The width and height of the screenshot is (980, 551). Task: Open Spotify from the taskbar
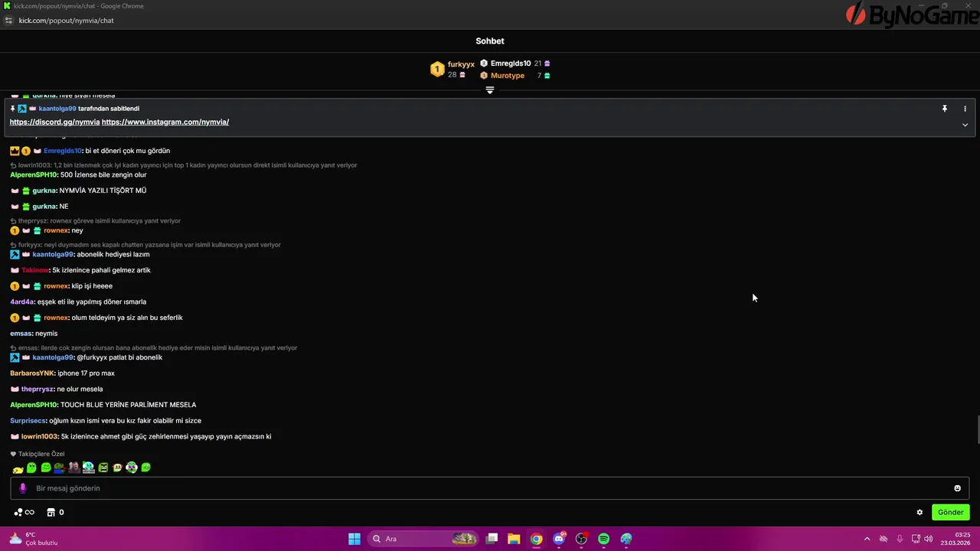point(603,539)
